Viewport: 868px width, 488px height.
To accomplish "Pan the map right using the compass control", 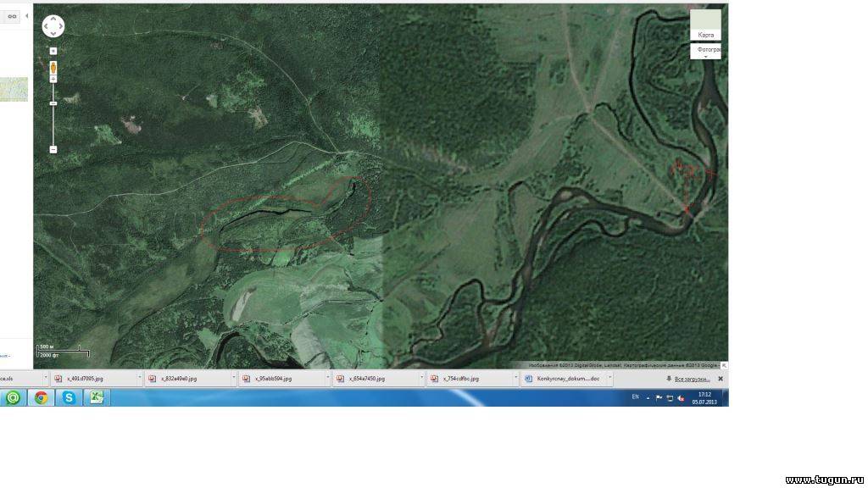I will coord(61,26).
